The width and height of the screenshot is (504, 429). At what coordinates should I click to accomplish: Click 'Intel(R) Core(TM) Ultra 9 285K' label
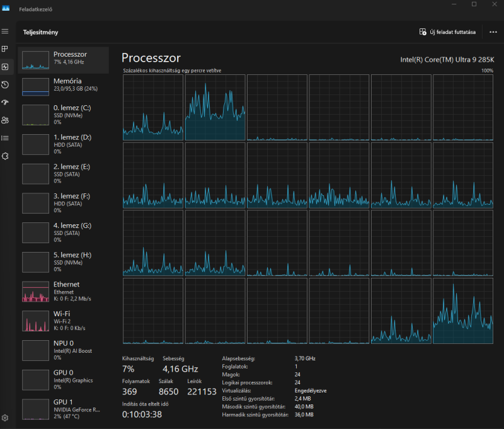point(447,59)
